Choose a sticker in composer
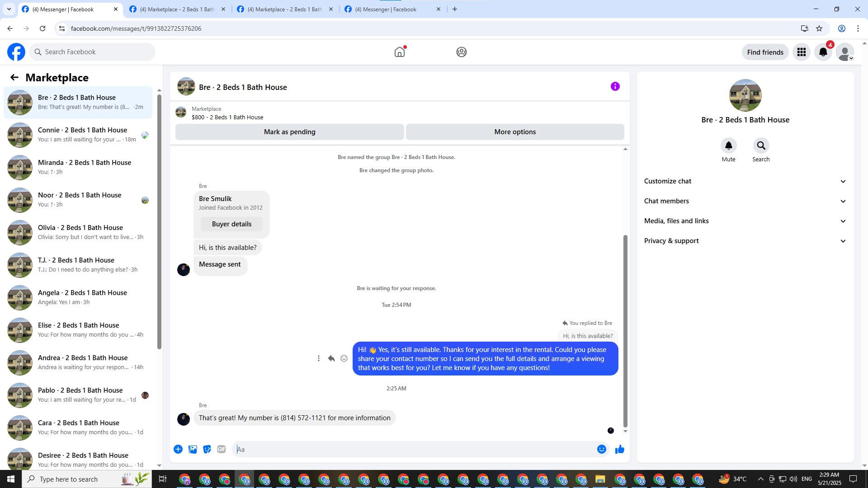Screen dimensions: 868x488 pos(207,449)
